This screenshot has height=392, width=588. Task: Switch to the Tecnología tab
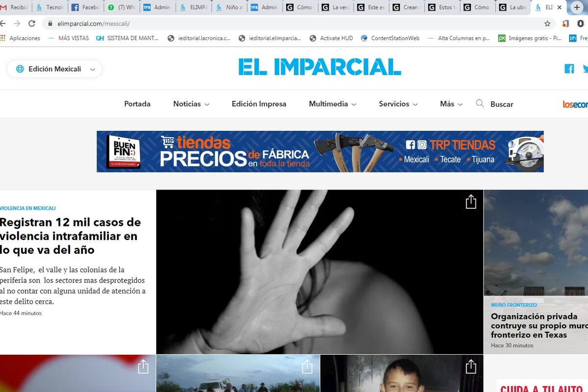(50, 7)
